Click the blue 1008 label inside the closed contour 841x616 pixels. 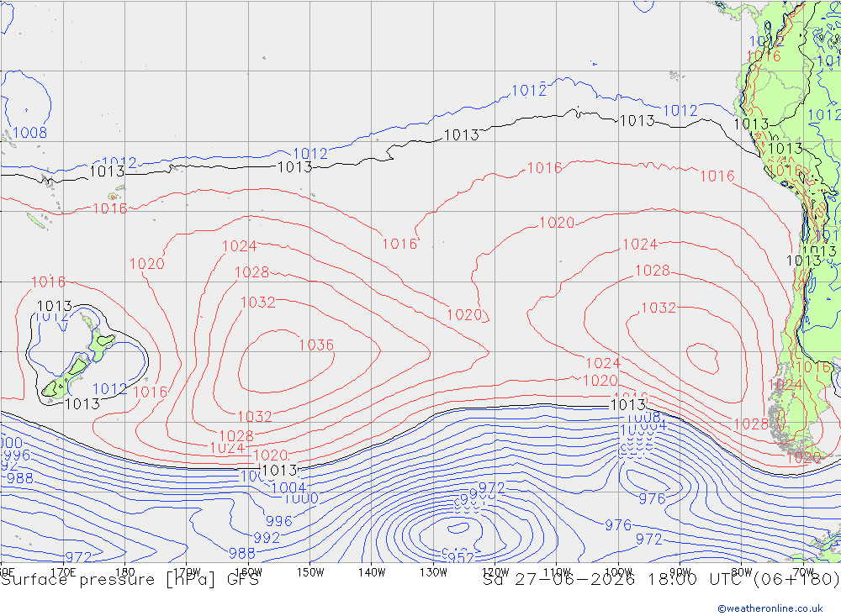(x=29, y=133)
